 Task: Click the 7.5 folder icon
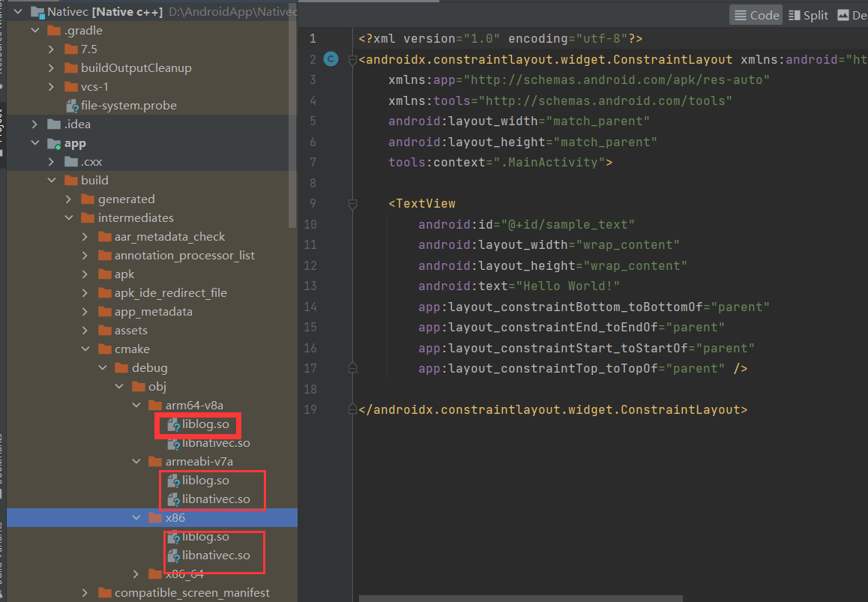[71, 49]
